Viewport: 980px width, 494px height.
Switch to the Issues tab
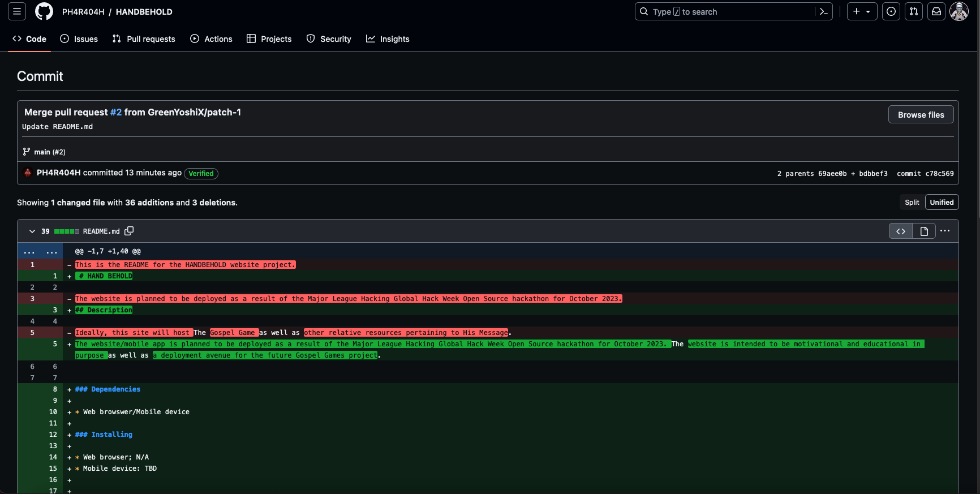(79, 39)
